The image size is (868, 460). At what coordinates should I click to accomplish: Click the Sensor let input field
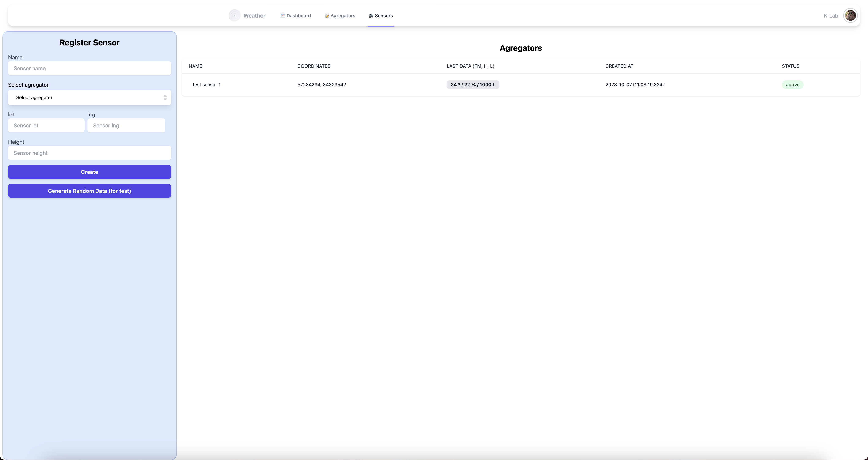pos(46,126)
